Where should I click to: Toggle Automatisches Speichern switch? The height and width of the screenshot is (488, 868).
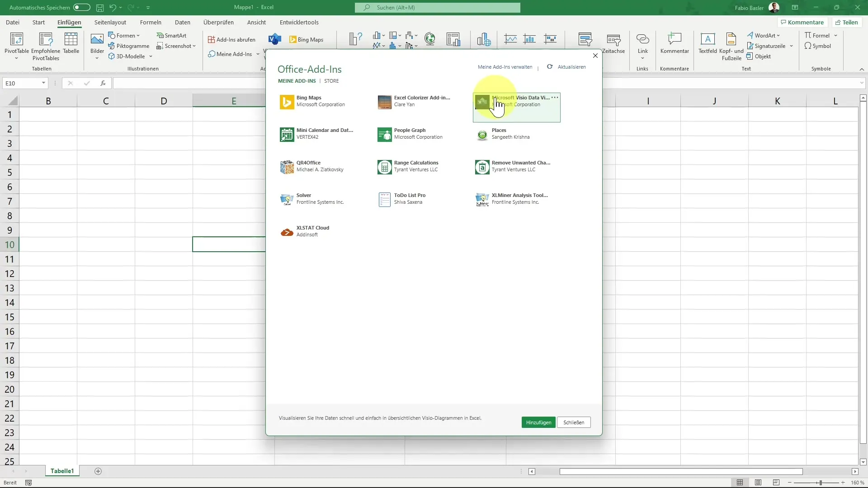click(82, 7)
